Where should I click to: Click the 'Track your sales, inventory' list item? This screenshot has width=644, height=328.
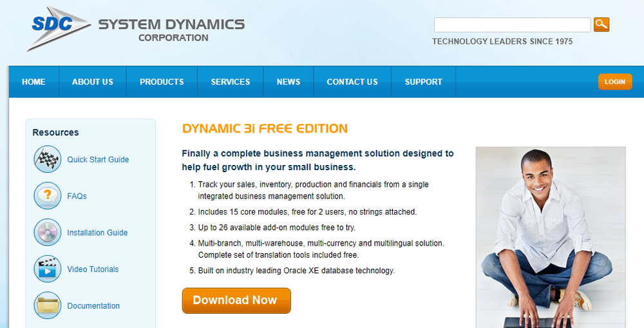click(x=314, y=190)
